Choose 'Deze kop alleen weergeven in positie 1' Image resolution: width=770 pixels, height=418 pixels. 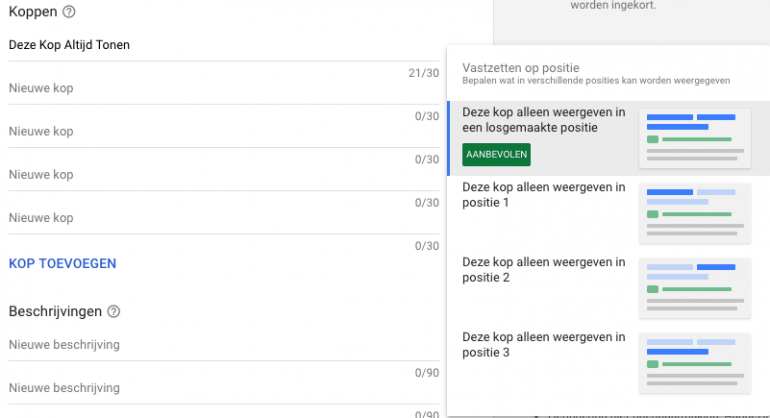[x=609, y=213]
